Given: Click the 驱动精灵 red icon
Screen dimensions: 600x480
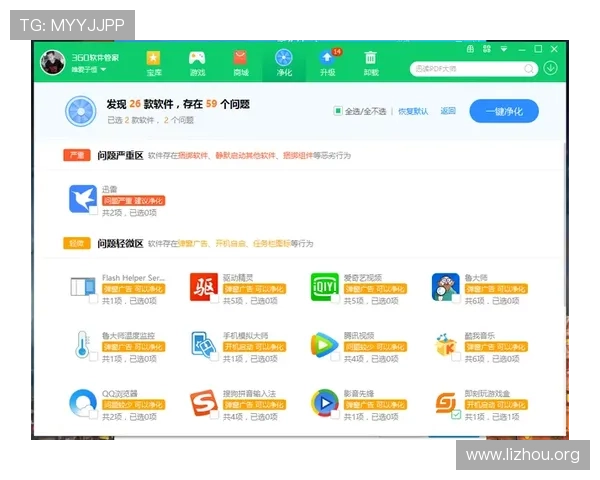Looking at the screenshot, I should click(x=204, y=287).
